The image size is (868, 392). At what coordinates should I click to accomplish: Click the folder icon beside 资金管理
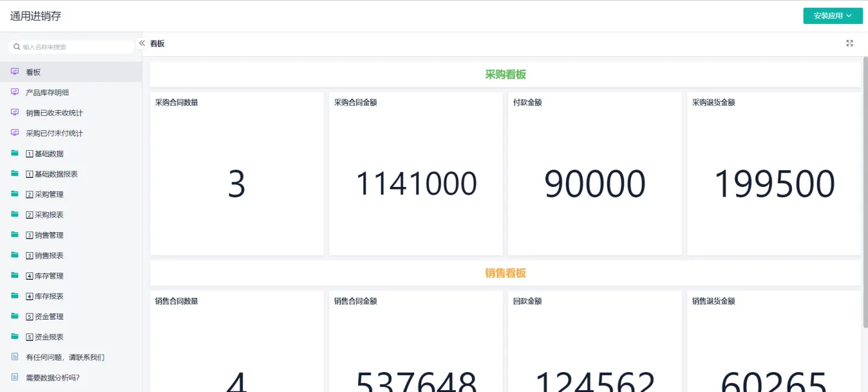[x=15, y=316]
